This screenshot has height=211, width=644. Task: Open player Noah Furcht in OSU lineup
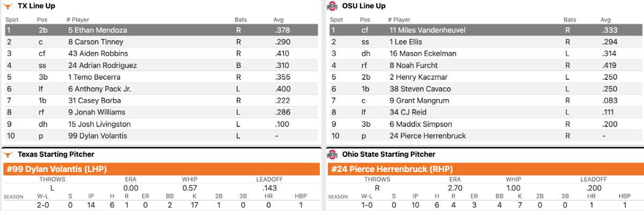pos(414,65)
